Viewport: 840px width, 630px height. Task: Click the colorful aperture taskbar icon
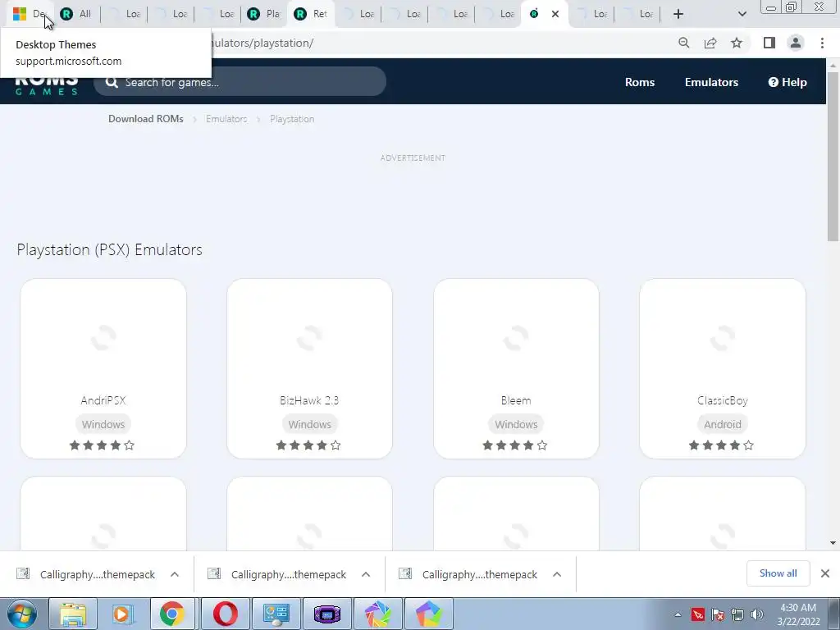point(377,614)
